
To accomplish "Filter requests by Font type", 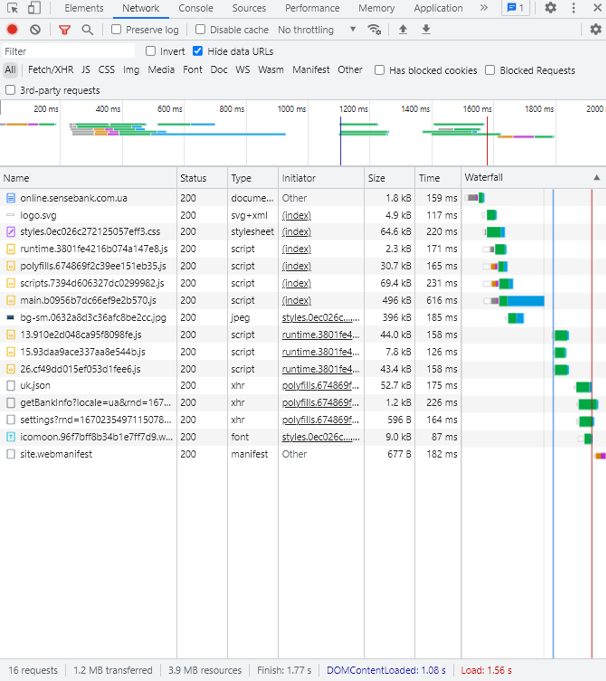I will pos(192,70).
